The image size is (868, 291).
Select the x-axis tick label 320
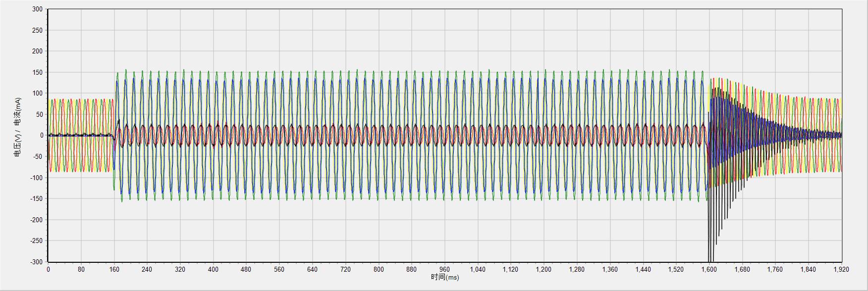point(180,270)
